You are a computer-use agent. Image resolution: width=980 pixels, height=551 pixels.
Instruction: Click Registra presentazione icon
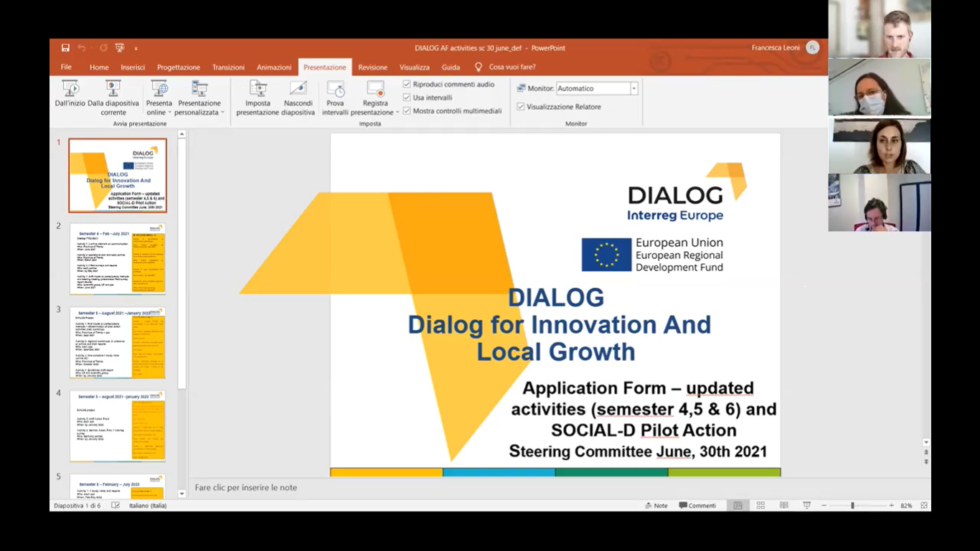pyautogui.click(x=375, y=89)
